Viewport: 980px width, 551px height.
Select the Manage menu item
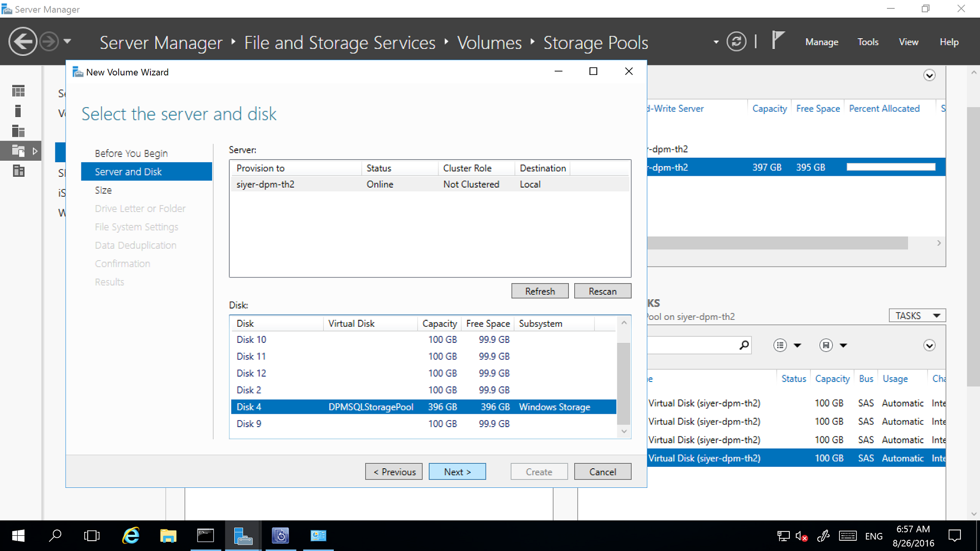[x=822, y=42]
